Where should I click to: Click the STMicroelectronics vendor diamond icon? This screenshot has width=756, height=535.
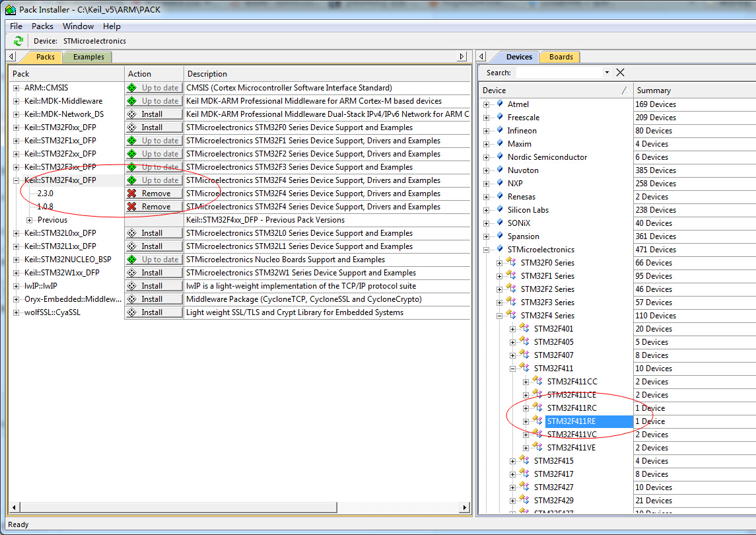click(x=500, y=249)
